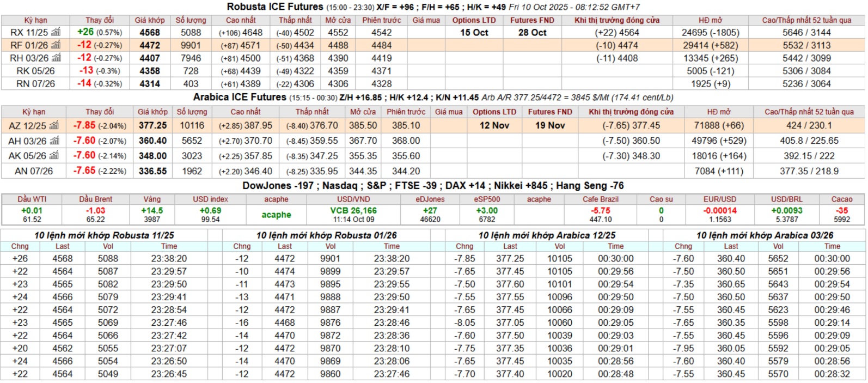Click the VCB 26,166 exchange rate
Viewport: 868px width, 383px height.
click(x=353, y=211)
